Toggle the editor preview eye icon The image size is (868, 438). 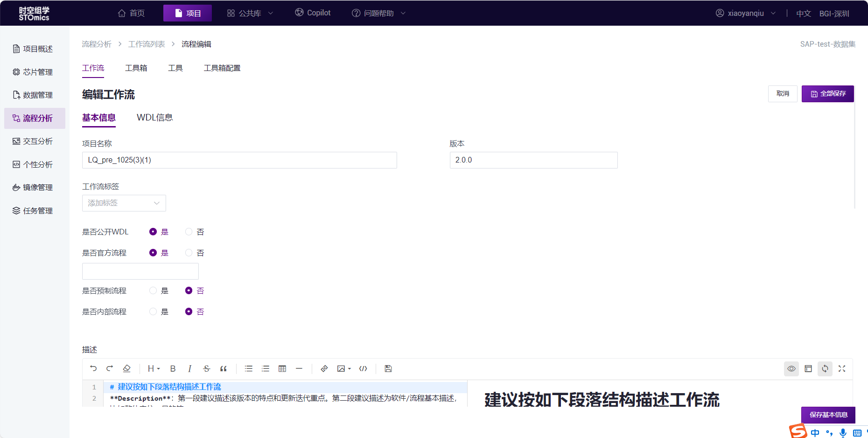point(791,368)
